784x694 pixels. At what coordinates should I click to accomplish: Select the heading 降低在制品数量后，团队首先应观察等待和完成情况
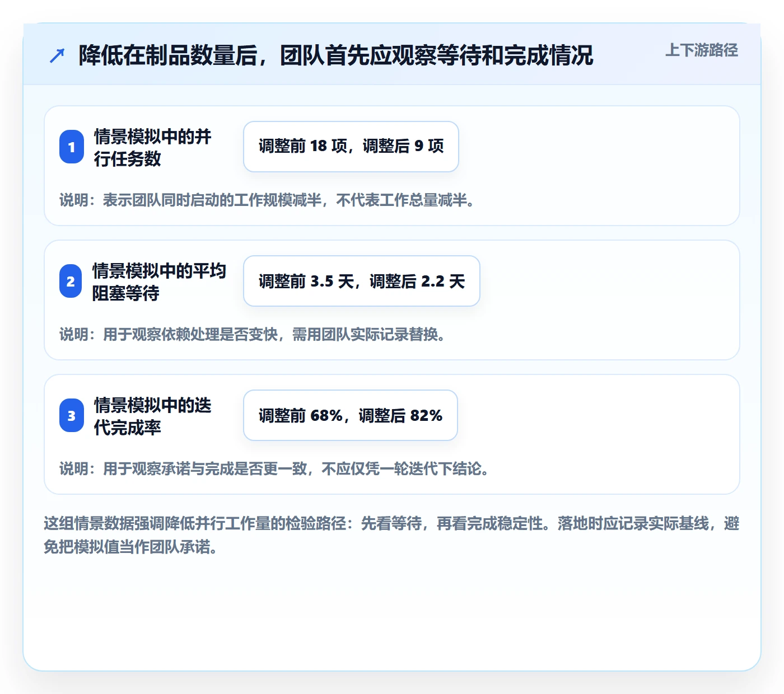(x=335, y=55)
